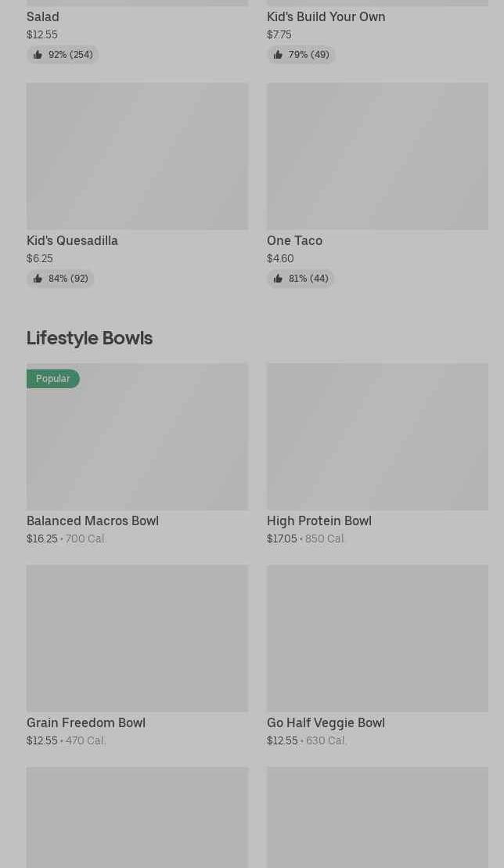The height and width of the screenshot is (868, 504).
Task: Open Balanced Macros Bowl by its name
Action: 92,520
